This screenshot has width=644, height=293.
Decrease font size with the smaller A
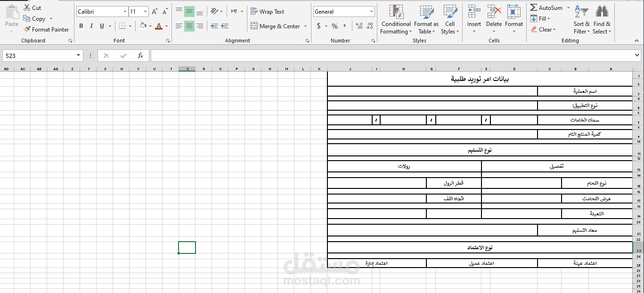tap(165, 12)
